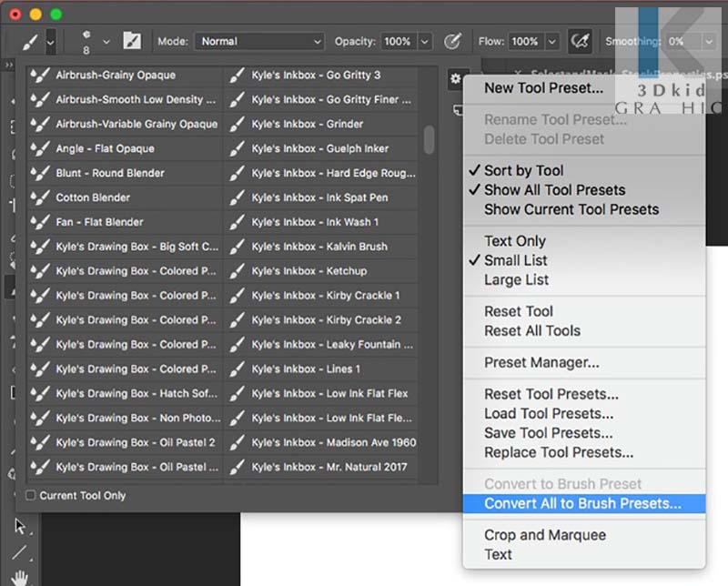The width and height of the screenshot is (728, 586).
Task: Choose Reset Tool Presets
Action: pyautogui.click(x=584, y=394)
